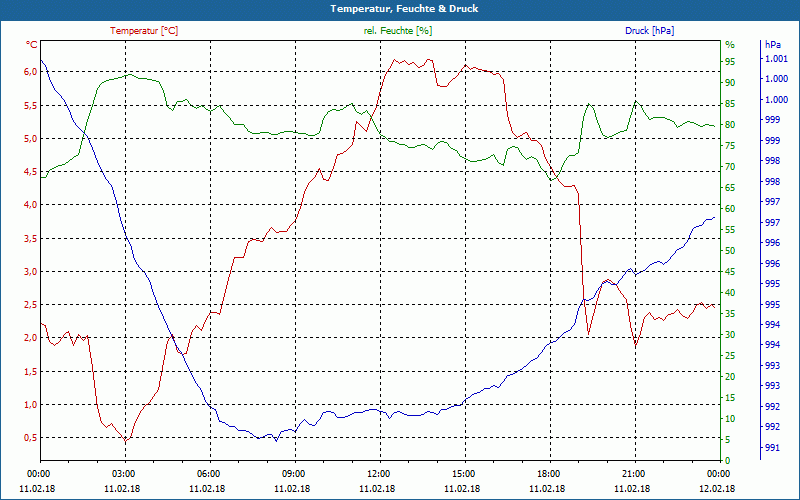This screenshot has width=800, height=500.
Task: Click the 65 tick on the humidity axis
Action: (x=730, y=188)
